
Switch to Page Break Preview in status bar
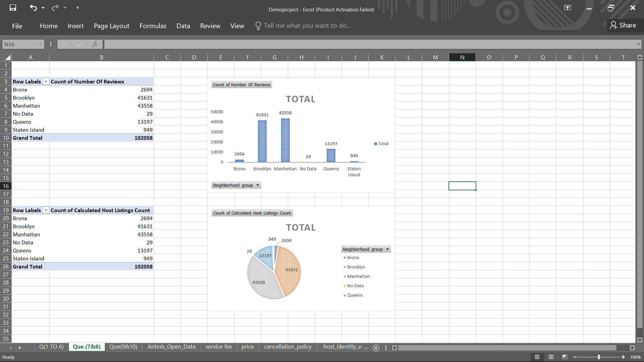[x=565, y=357]
